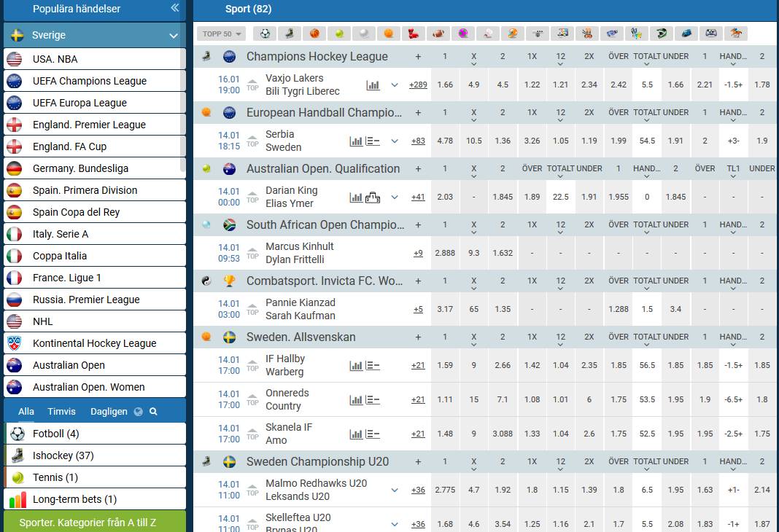This screenshot has height=532, width=779.
Task: Open +41 markets for Darian King match
Action: 419,197
